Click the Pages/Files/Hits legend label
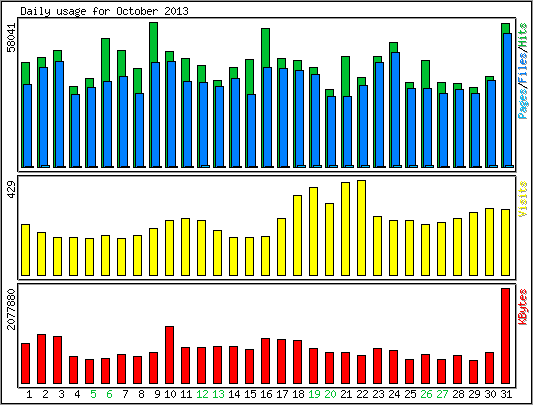The image size is (533, 405). pos(523,71)
